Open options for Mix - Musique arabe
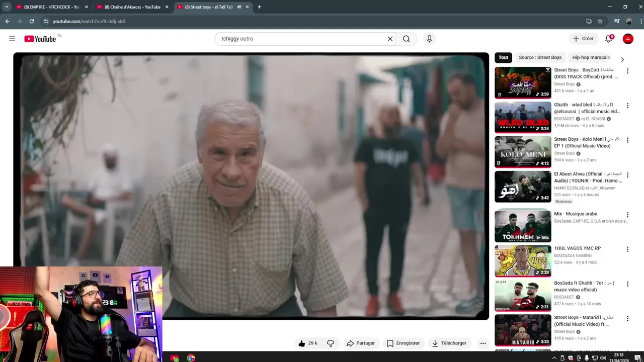This screenshot has height=362, width=644. 627,215
